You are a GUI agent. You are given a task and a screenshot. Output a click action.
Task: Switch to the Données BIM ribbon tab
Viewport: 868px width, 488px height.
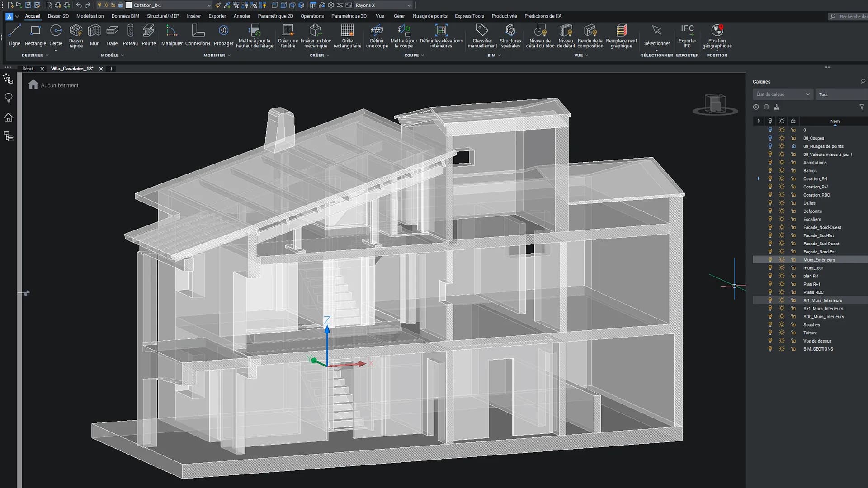pos(125,16)
